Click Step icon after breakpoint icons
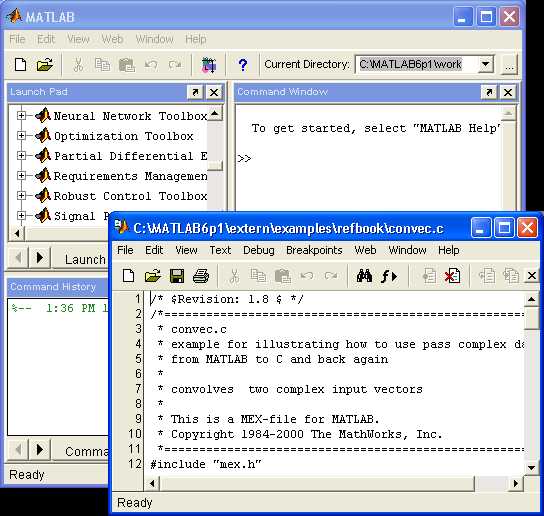The image size is (544, 516). (487, 276)
